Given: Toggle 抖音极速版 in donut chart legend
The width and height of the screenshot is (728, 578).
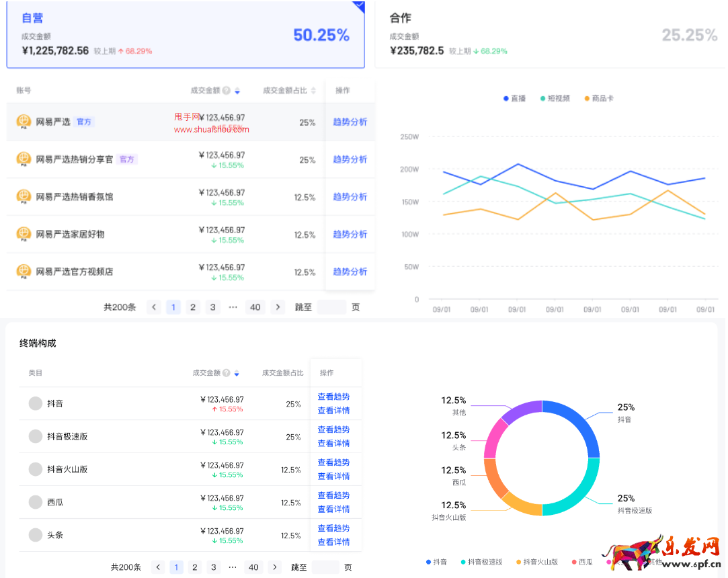Looking at the screenshot, I should coord(481,563).
